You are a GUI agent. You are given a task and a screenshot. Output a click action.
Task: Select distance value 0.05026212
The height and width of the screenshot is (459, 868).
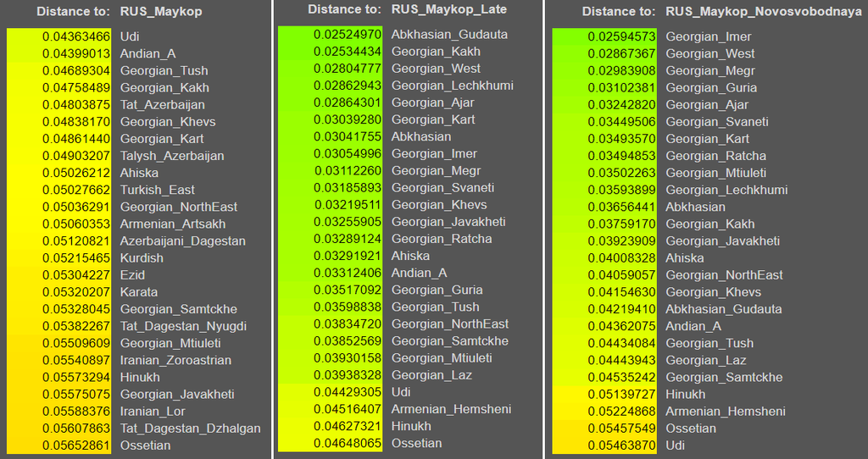point(75,173)
